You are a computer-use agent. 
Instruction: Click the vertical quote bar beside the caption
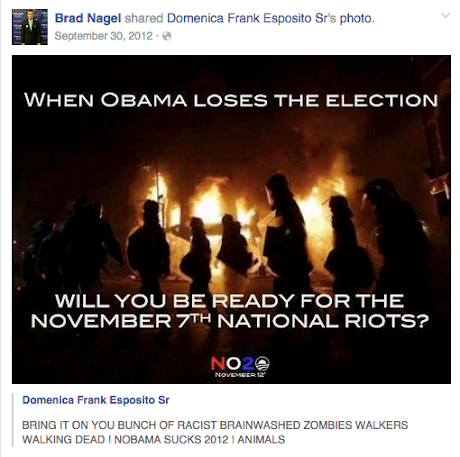(13, 420)
